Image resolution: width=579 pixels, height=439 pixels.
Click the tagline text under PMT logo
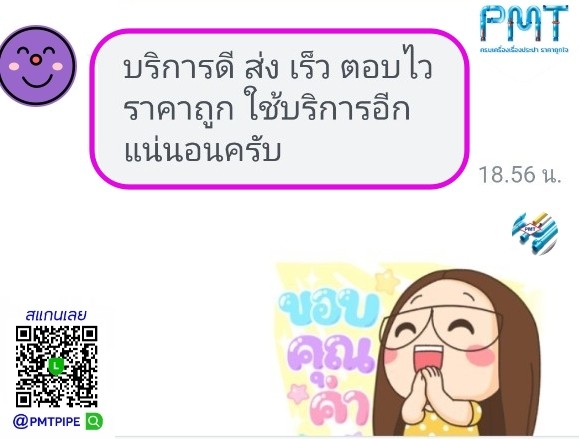tap(524, 49)
